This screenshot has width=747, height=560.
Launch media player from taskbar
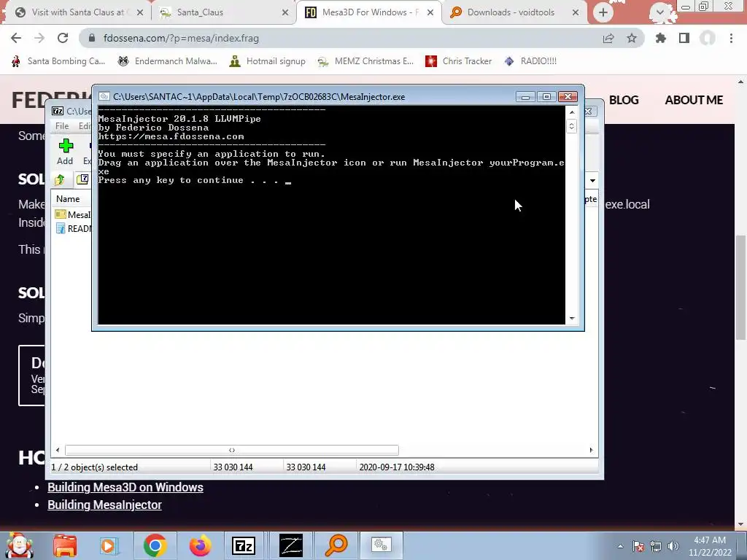pos(109,545)
